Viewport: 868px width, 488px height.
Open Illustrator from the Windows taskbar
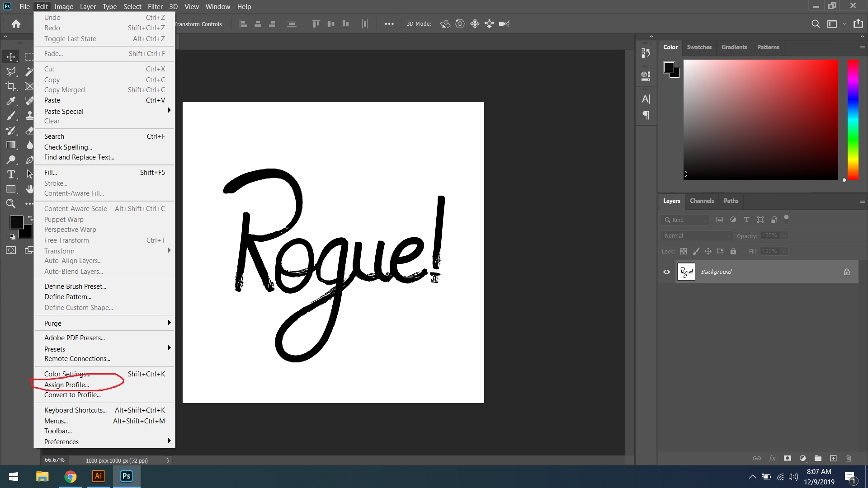(98, 476)
